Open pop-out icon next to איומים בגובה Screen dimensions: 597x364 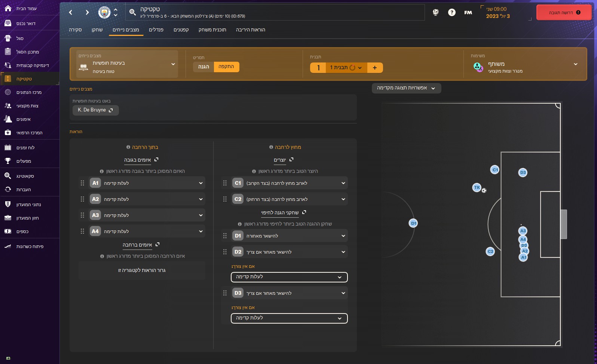pos(156,159)
